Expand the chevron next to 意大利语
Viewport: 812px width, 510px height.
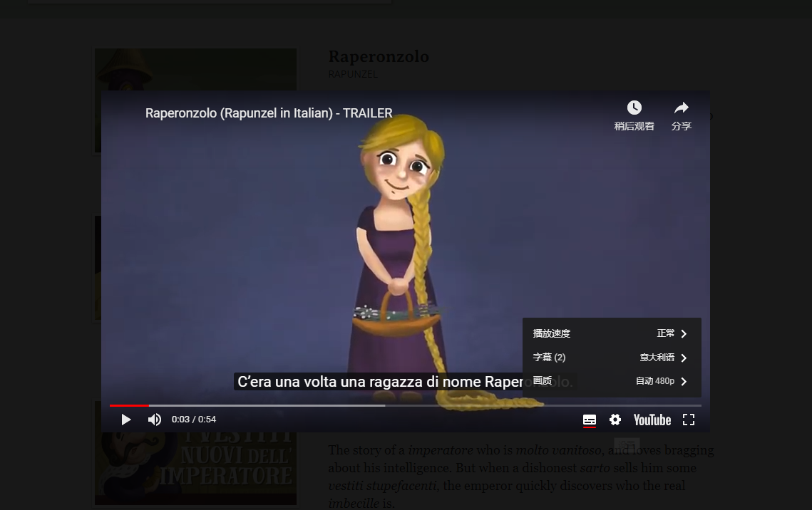684,358
